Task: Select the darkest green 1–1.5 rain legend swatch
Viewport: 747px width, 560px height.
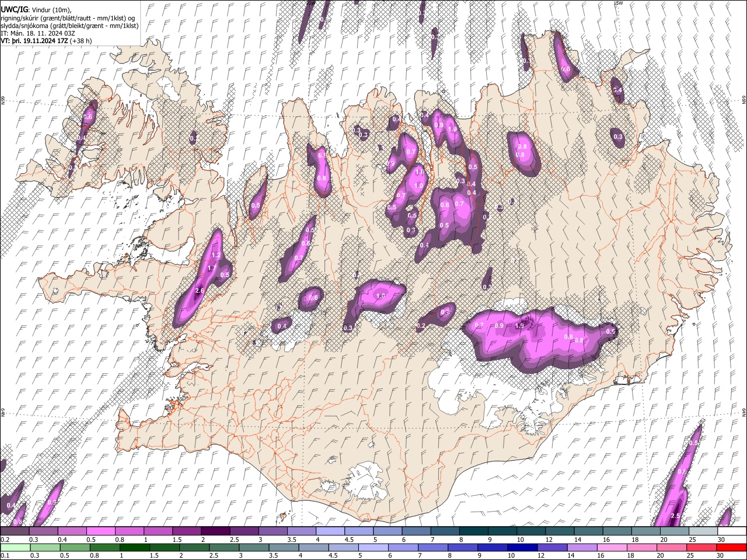Action: click(135, 548)
